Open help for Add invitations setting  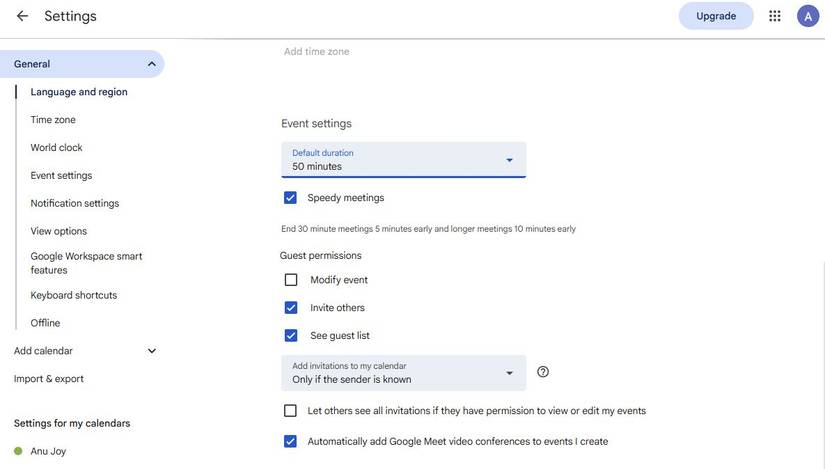[x=543, y=372]
